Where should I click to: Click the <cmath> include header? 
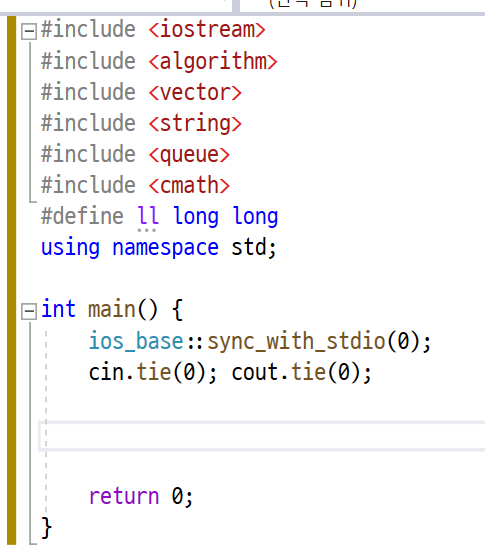pos(189,185)
